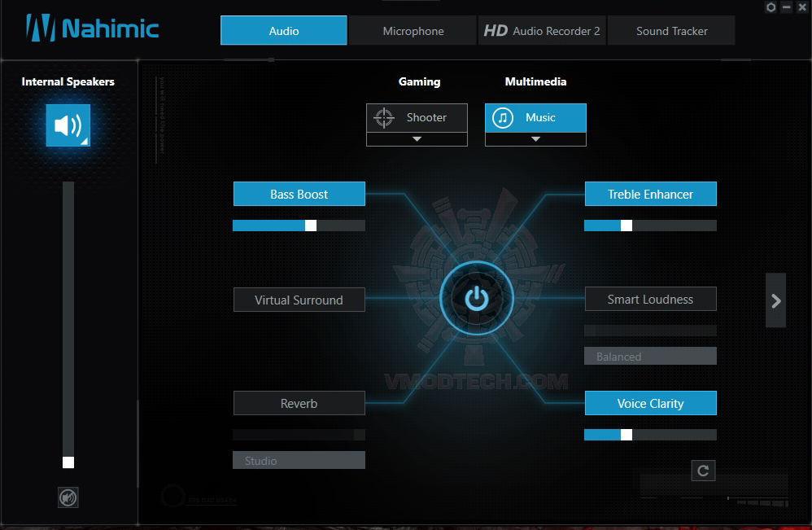Toggle the Treble Enhancer effect
This screenshot has height=530, width=812.
point(650,194)
